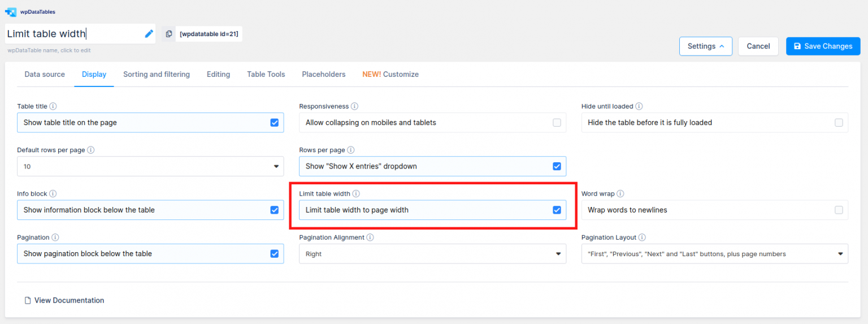
Task: Click info icon next to Table title
Action: pyautogui.click(x=53, y=106)
